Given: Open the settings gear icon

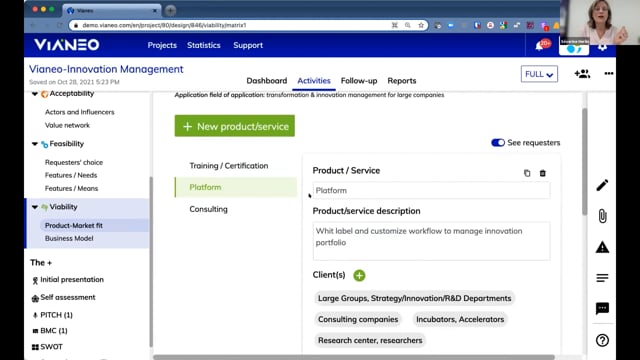Looking at the screenshot, I should [602, 47].
